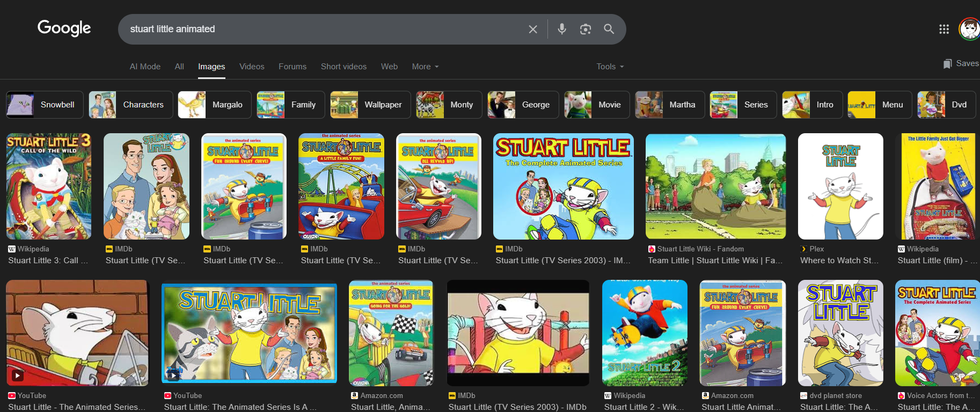Filter images by Margalo chip
Viewport: 980px width, 412px height.
click(x=215, y=105)
